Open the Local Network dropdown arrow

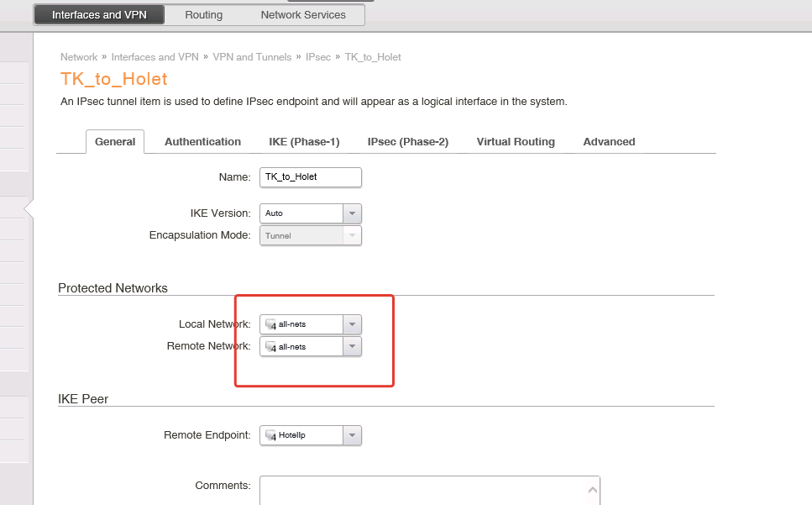pyautogui.click(x=352, y=324)
